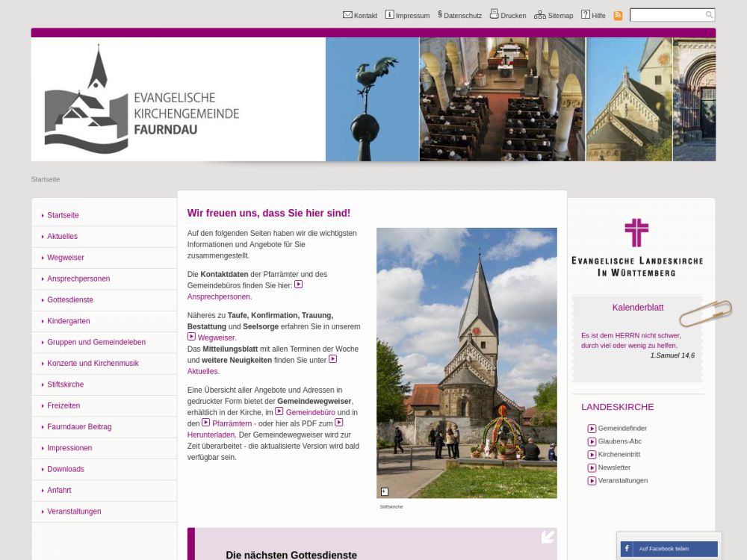747x560 pixels.
Task: Open Impressum via its info icon
Action: pyautogui.click(x=389, y=15)
